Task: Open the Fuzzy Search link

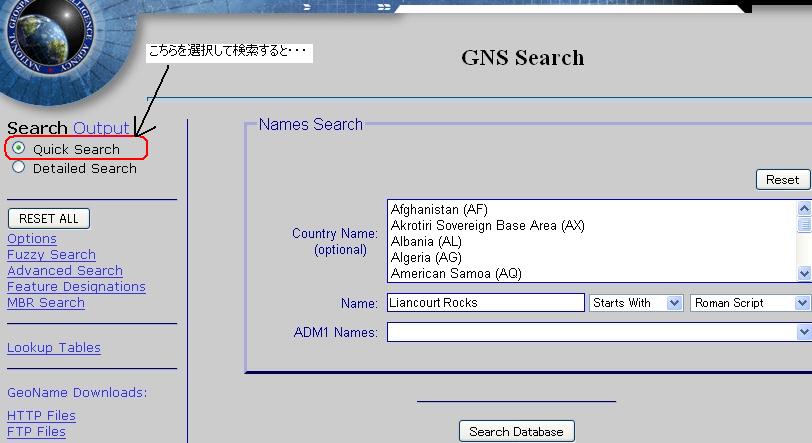Action: [51, 255]
